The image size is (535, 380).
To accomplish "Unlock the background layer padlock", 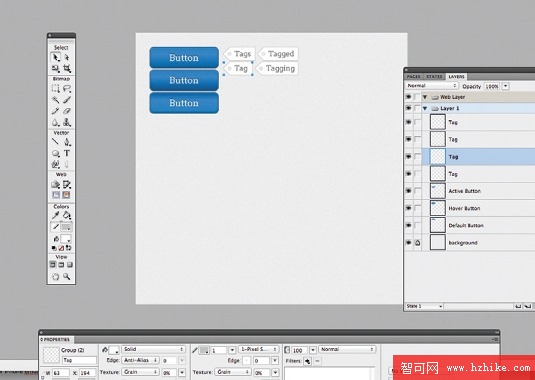I will click(x=417, y=243).
